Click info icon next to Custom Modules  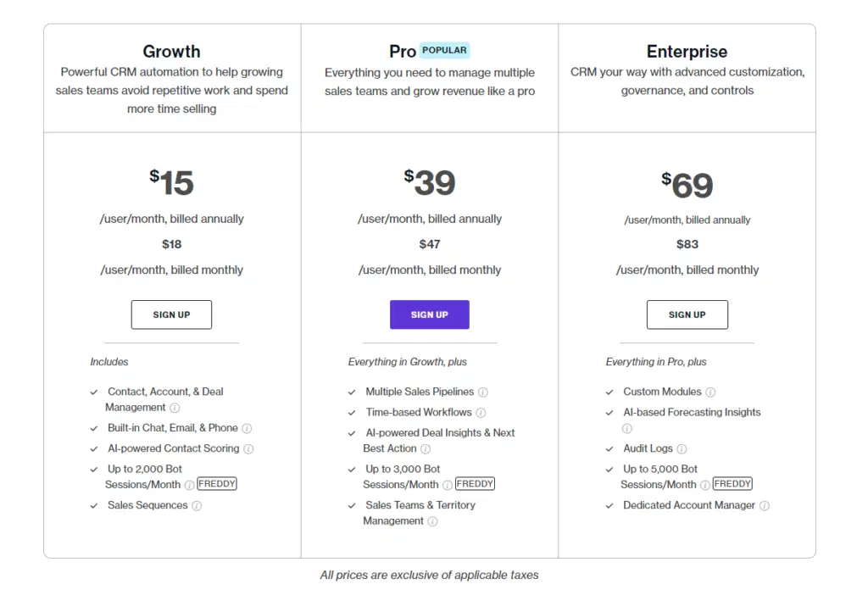(710, 392)
